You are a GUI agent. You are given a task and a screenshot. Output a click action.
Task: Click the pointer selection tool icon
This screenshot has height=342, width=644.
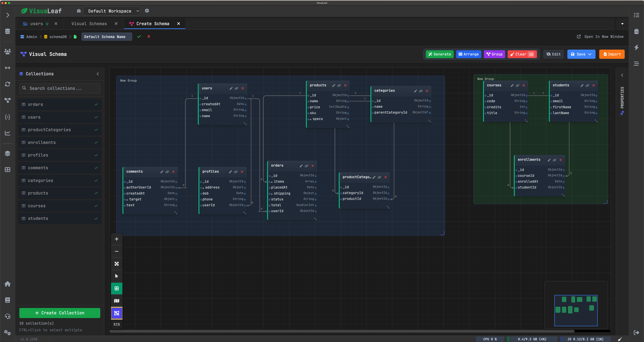[x=117, y=276]
